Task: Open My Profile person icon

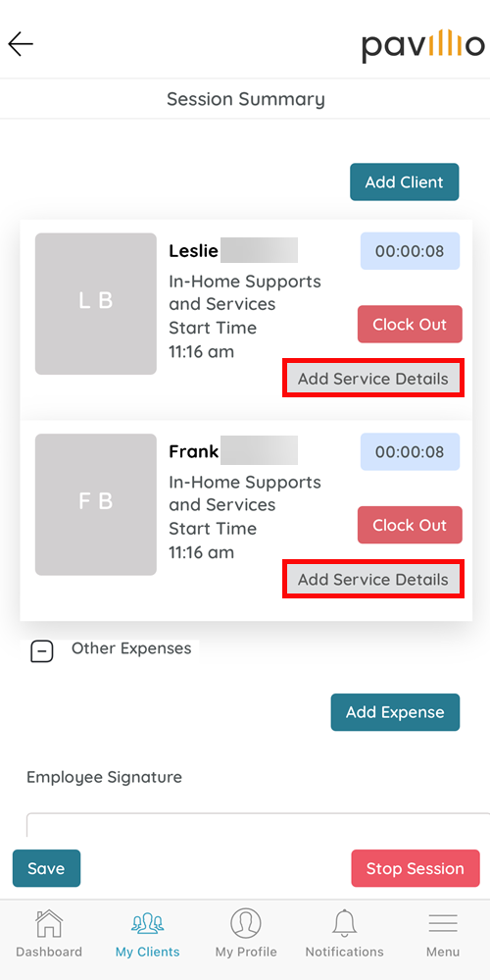Action: [x=245, y=923]
